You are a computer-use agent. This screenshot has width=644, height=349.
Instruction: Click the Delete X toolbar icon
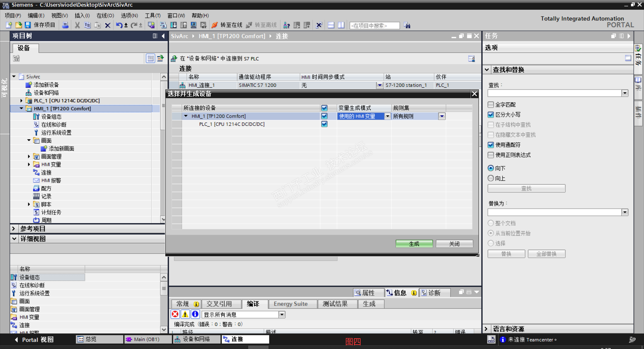[x=108, y=25]
